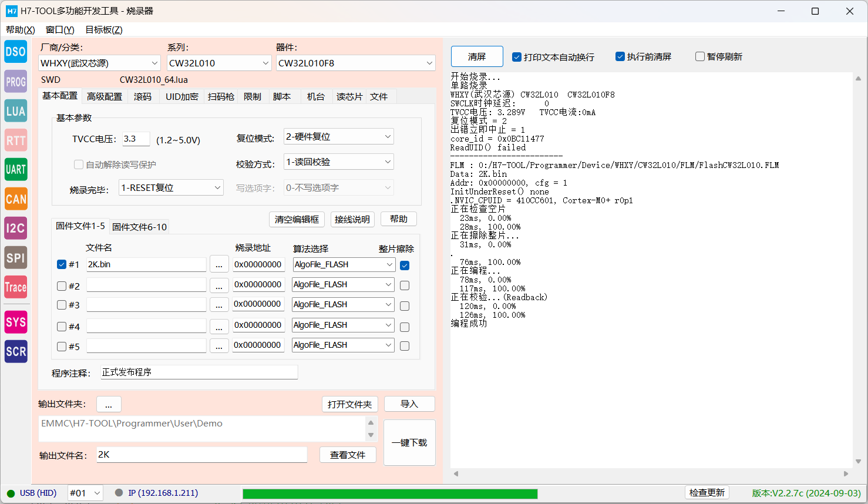Open the reset mode (复位模式) dropdown
Screen dimensions: 868x504
point(338,137)
